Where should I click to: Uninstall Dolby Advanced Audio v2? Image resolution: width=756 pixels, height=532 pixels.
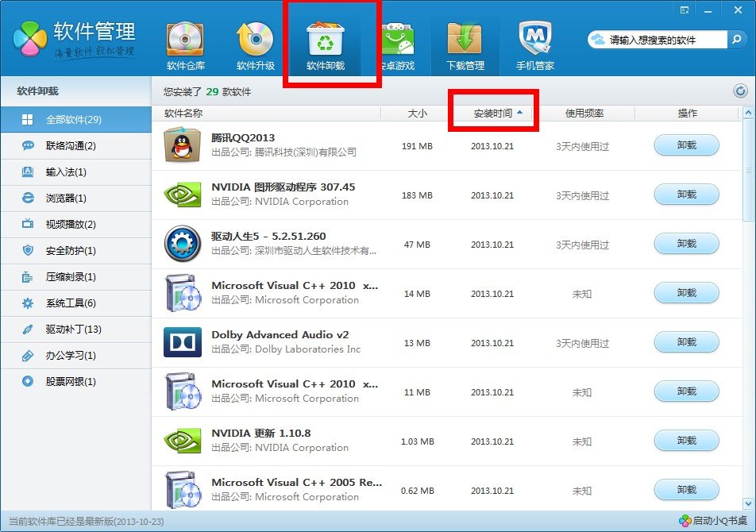tap(686, 341)
